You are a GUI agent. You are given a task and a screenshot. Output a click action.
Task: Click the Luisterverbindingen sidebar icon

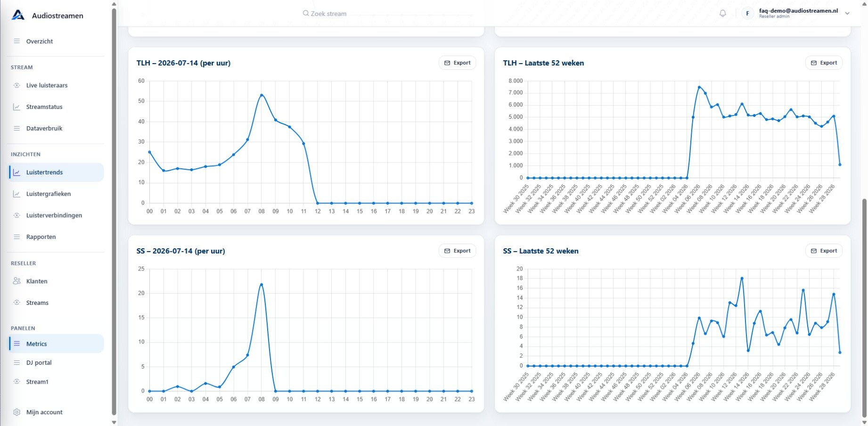16,215
